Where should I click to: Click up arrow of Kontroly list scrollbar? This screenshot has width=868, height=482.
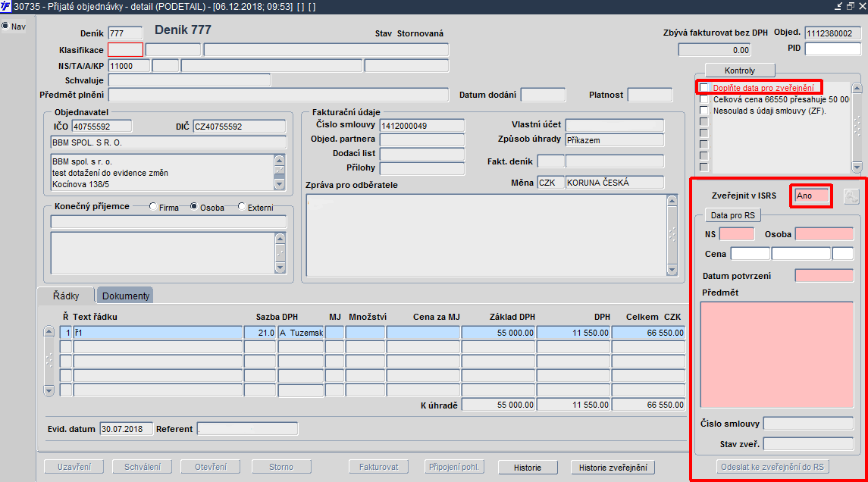point(857,87)
